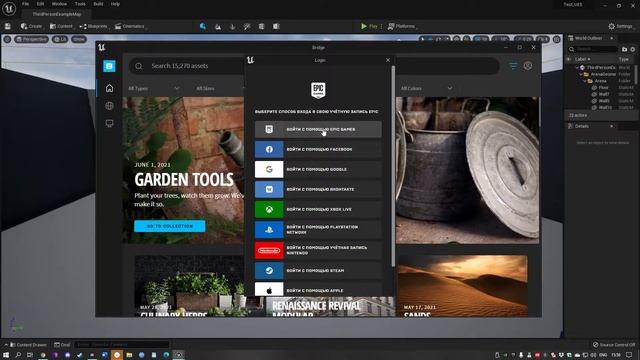Screen dimensions: 640x360
Task: Close the Login dialog
Action: pyautogui.click(x=388, y=60)
